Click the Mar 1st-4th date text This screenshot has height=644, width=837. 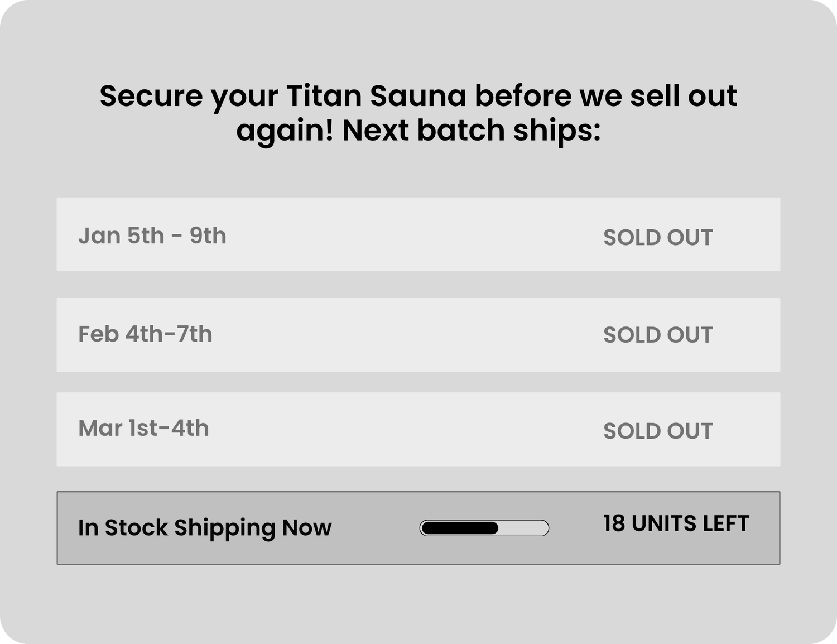pyautogui.click(x=143, y=429)
